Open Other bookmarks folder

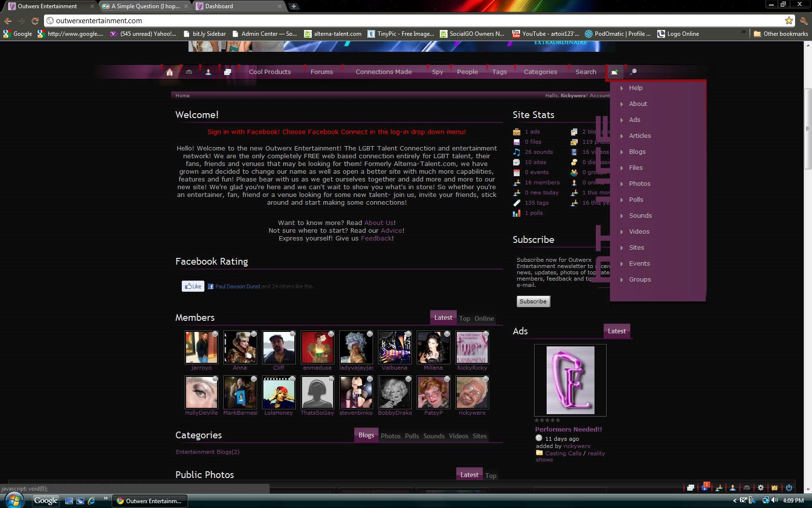(781, 34)
